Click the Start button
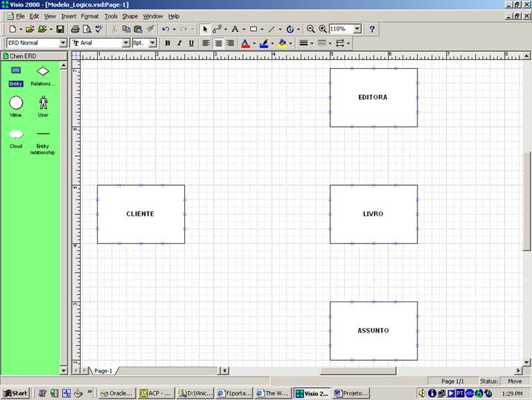 pos(16,393)
